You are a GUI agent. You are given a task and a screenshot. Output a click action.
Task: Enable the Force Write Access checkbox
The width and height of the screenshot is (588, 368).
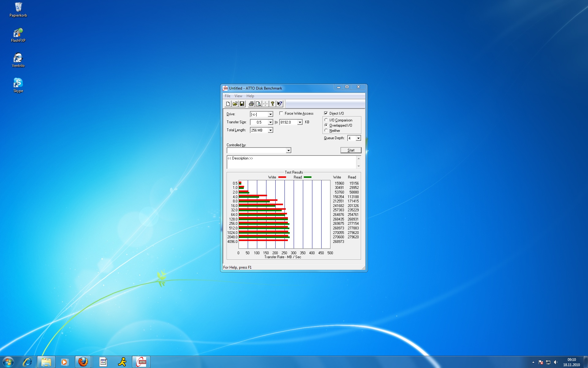tap(281, 113)
